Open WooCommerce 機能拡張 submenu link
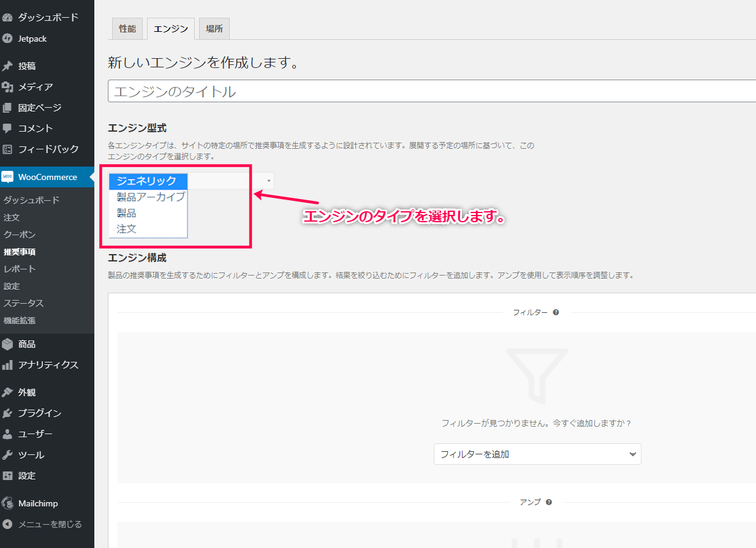The image size is (756, 548). click(x=20, y=320)
